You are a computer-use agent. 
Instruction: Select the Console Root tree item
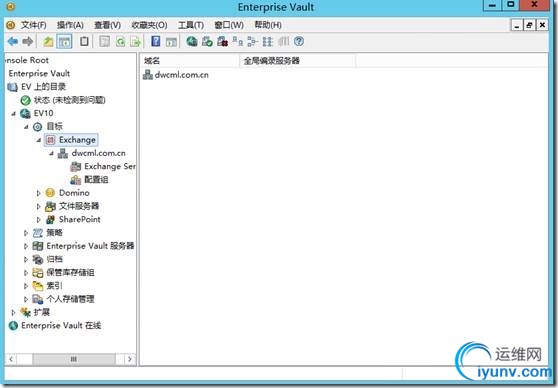(27, 61)
